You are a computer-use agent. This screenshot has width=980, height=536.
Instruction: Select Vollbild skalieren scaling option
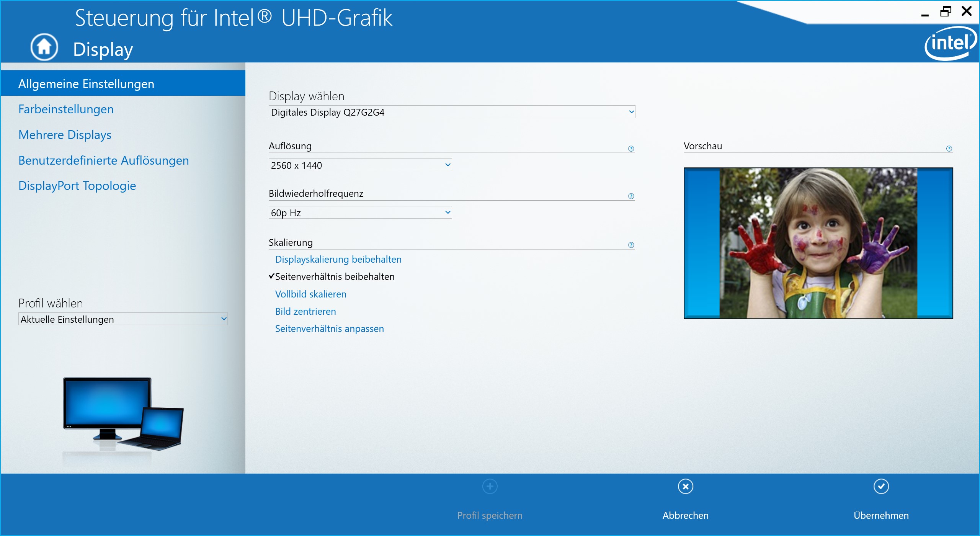tap(310, 294)
